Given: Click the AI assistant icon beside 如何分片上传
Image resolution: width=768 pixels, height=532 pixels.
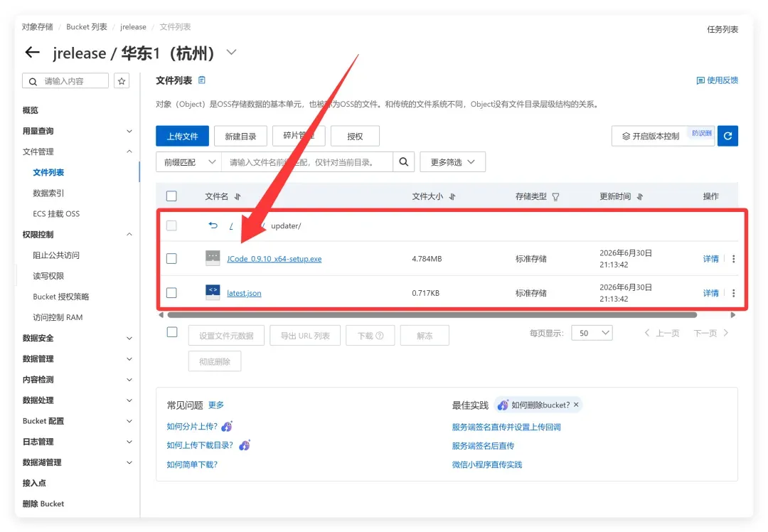Looking at the screenshot, I should click(227, 426).
